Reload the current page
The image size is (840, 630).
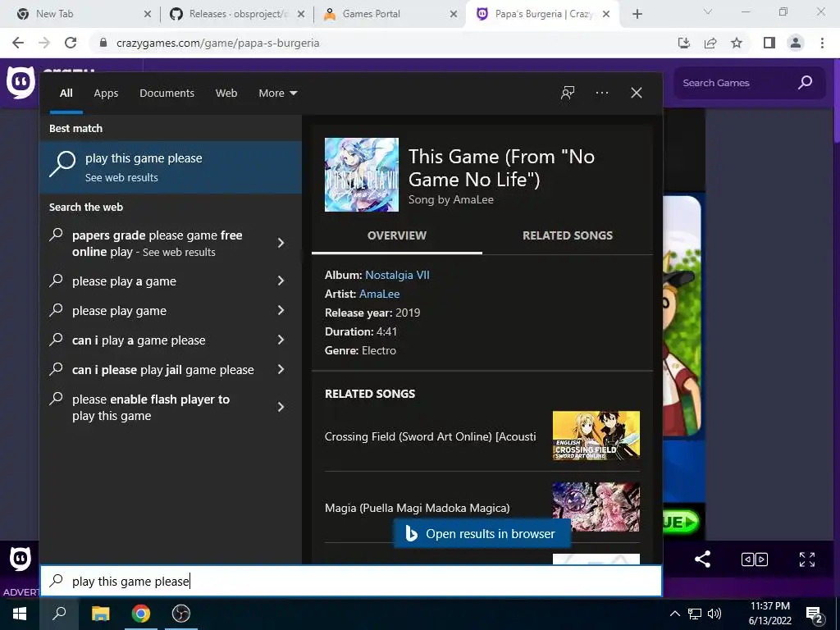[71, 43]
